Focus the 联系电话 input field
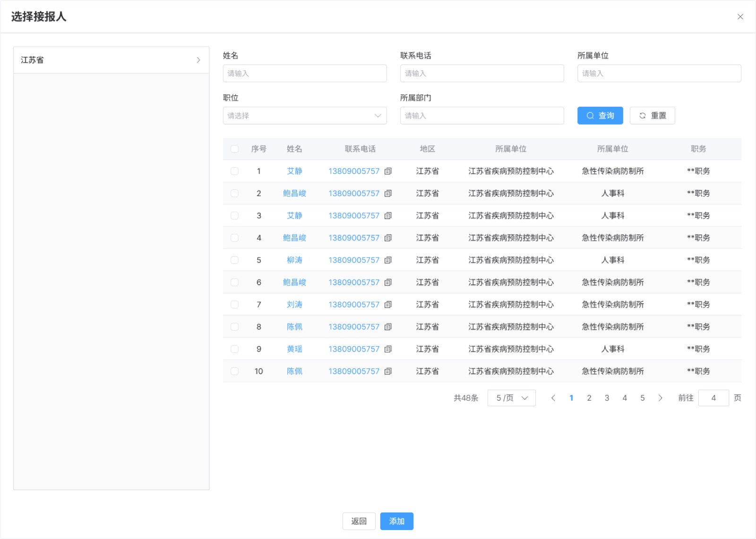Viewport: 756px width, 539px height. pos(482,73)
